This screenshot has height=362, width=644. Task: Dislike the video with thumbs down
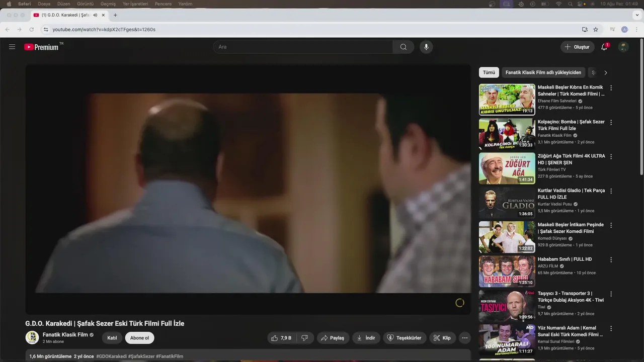tap(305, 338)
